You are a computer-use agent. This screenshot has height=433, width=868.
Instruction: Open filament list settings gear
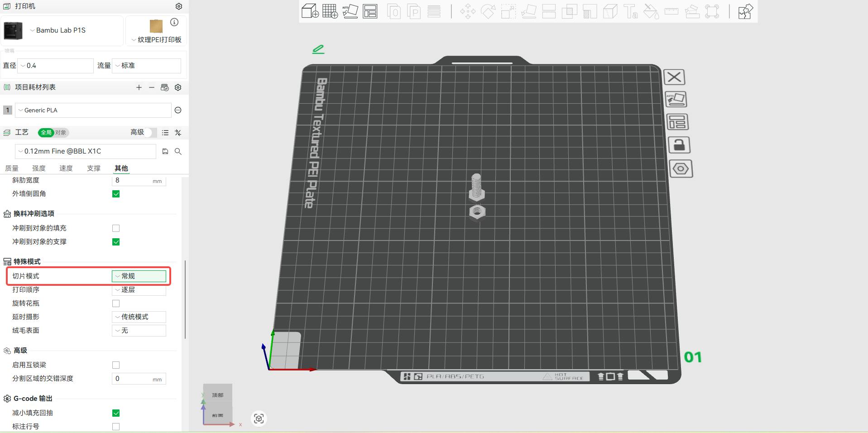[x=178, y=87]
